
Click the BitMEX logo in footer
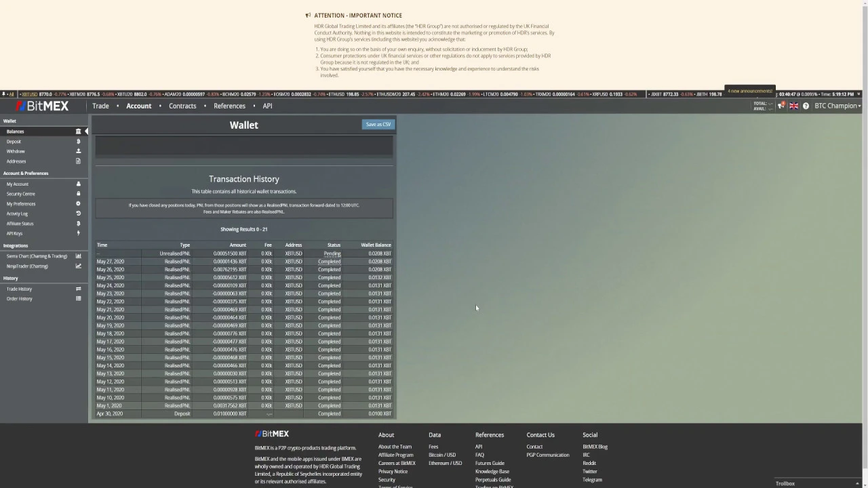[x=272, y=434]
